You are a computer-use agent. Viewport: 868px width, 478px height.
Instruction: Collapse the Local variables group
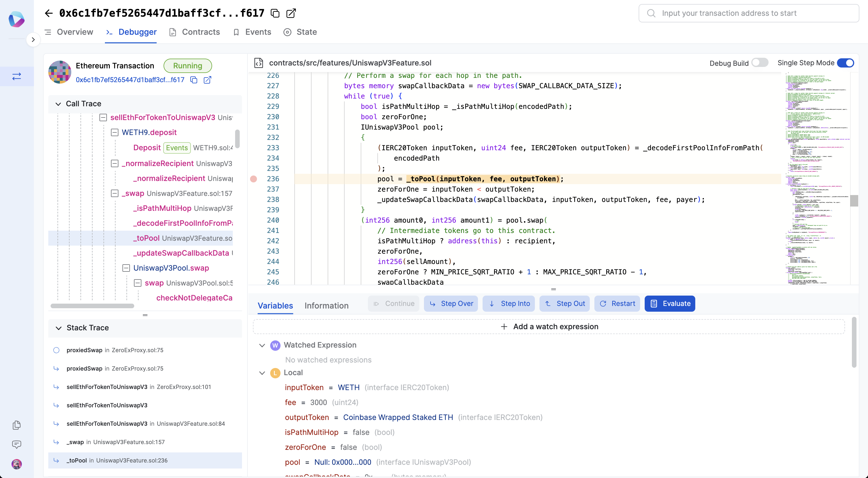[262, 373]
